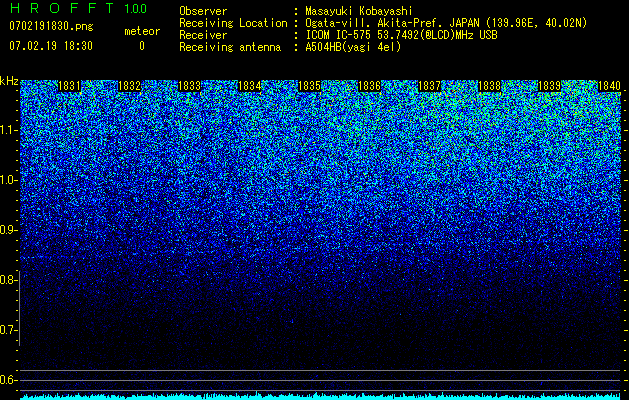Click the 1832 time marker
The height and width of the screenshot is (400, 629).
(130, 86)
